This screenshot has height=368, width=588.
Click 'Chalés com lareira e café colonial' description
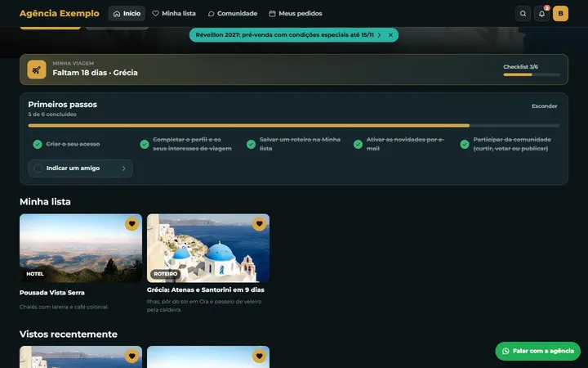click(x=65, y=307)
